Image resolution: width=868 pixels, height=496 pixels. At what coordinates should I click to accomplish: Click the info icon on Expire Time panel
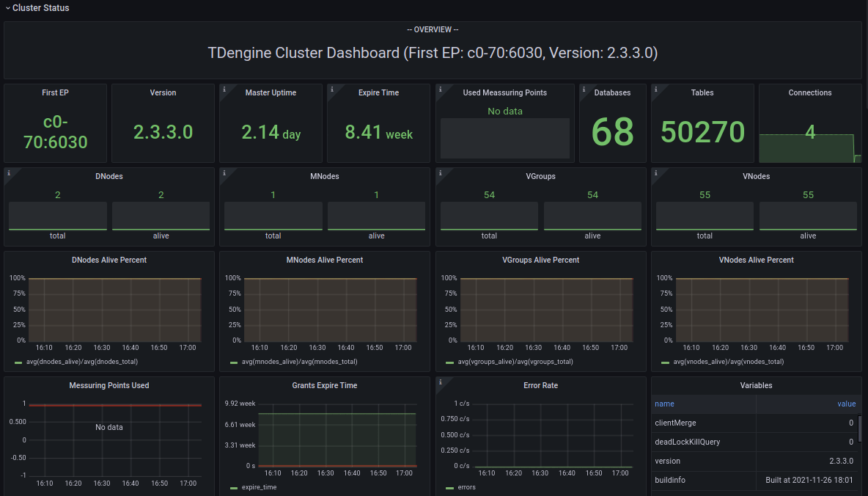coord(332,88)
